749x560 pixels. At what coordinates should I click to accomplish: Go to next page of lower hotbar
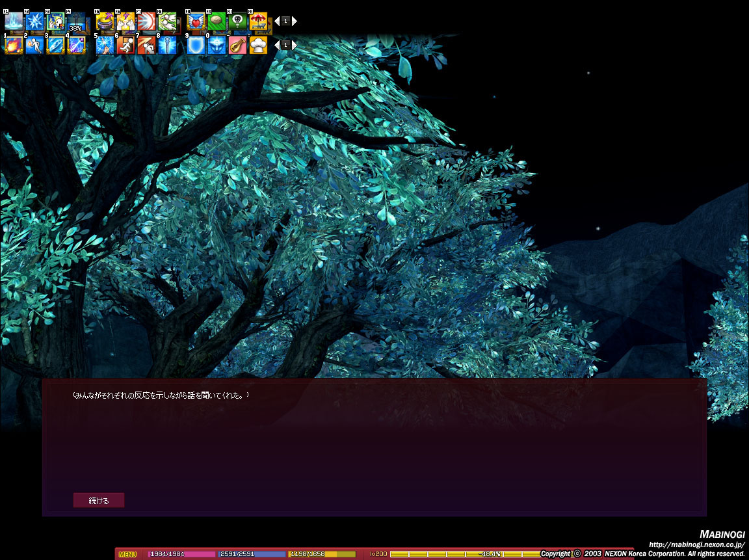click(x=295, y=45)
